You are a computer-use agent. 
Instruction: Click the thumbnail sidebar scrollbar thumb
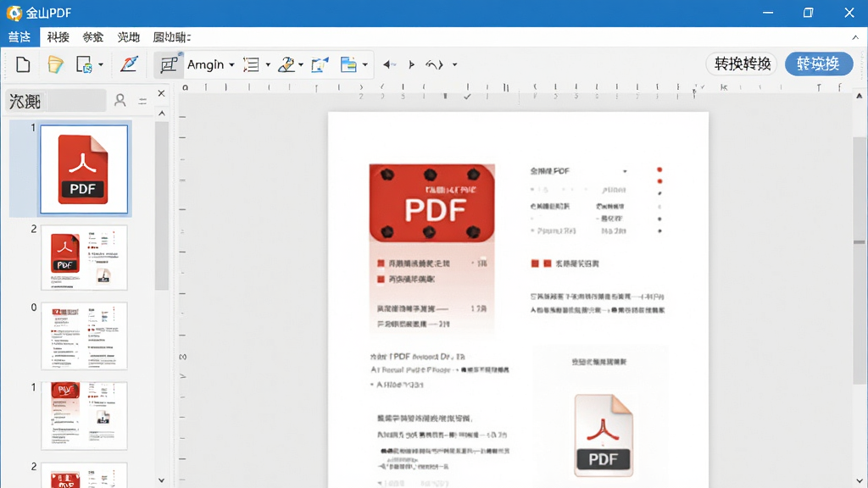pos(162,205)
